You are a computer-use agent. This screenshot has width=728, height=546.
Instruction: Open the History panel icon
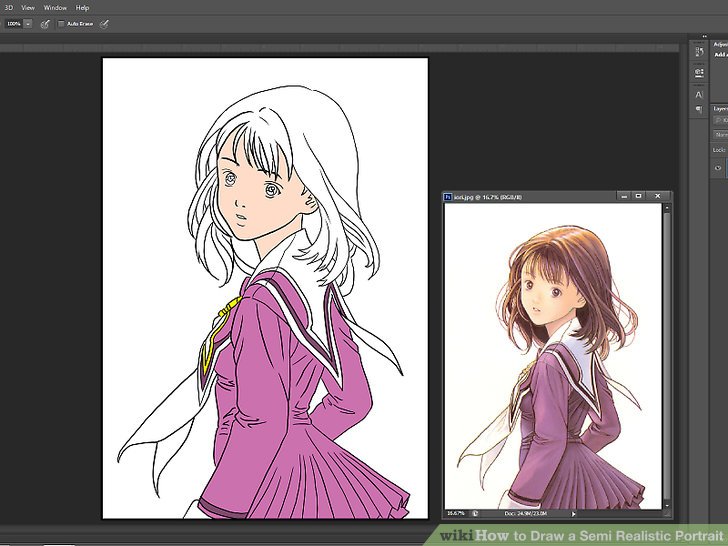[698, 51]
